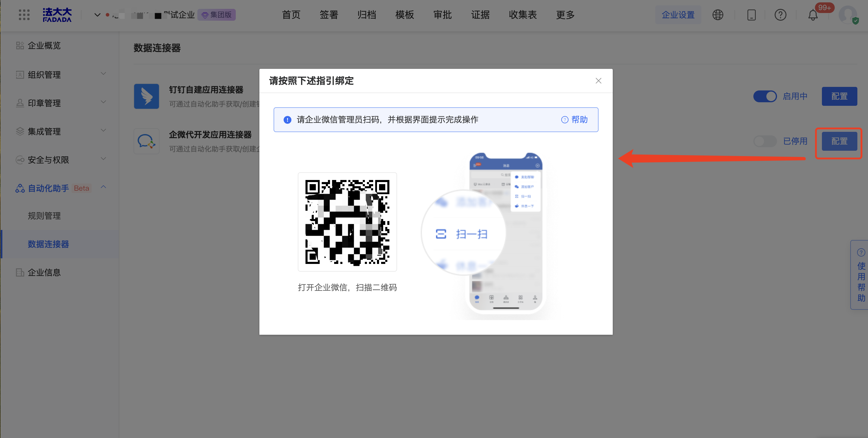Viewport: 868px width, 438px height.
Task: Open the 收集表 tab
Action: coord(523,15)
